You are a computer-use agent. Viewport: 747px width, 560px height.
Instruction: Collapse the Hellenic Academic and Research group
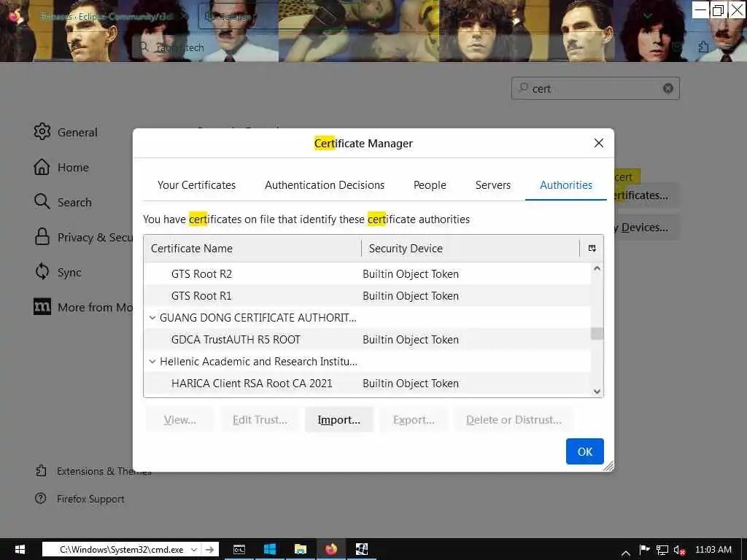point(152,362)
